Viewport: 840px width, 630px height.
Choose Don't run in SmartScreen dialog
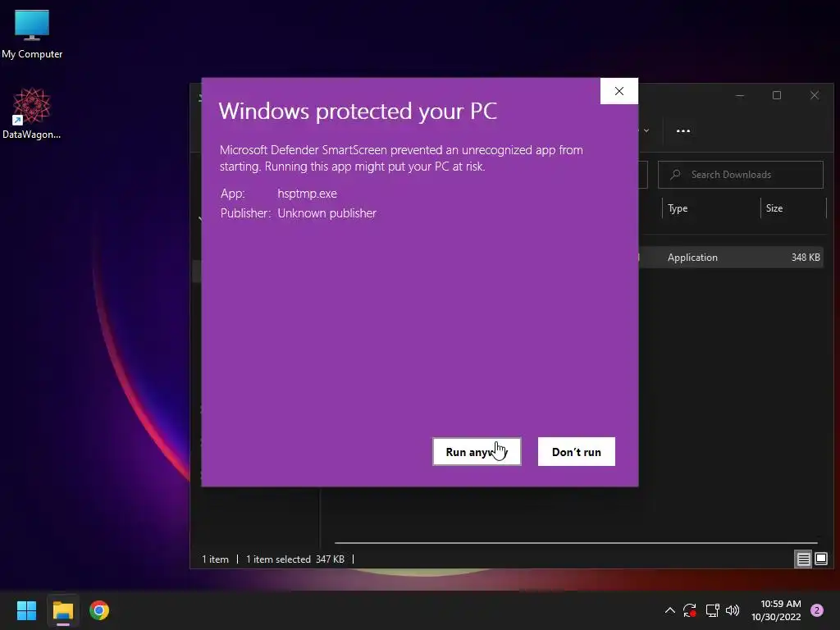(577, 452)
